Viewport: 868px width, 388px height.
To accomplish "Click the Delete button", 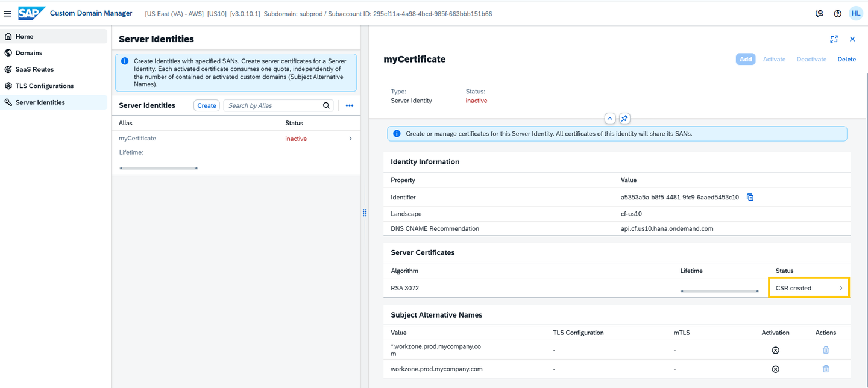I will [x=847, y=59].
